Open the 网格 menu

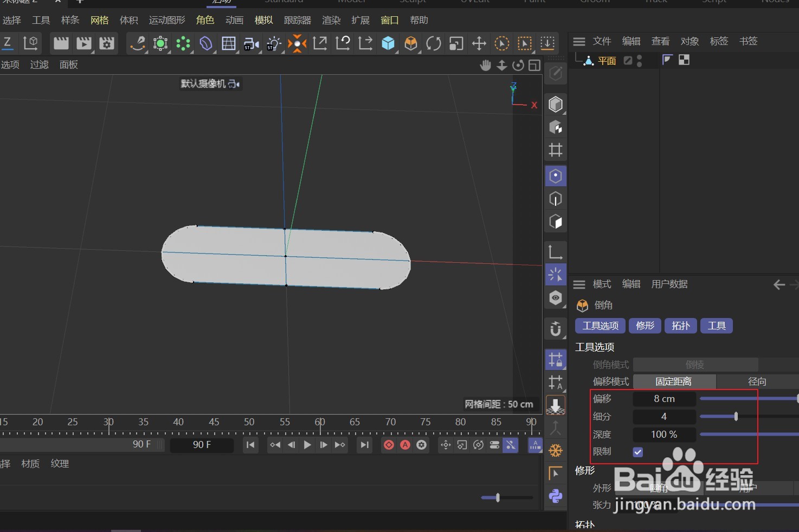(100, 20)
